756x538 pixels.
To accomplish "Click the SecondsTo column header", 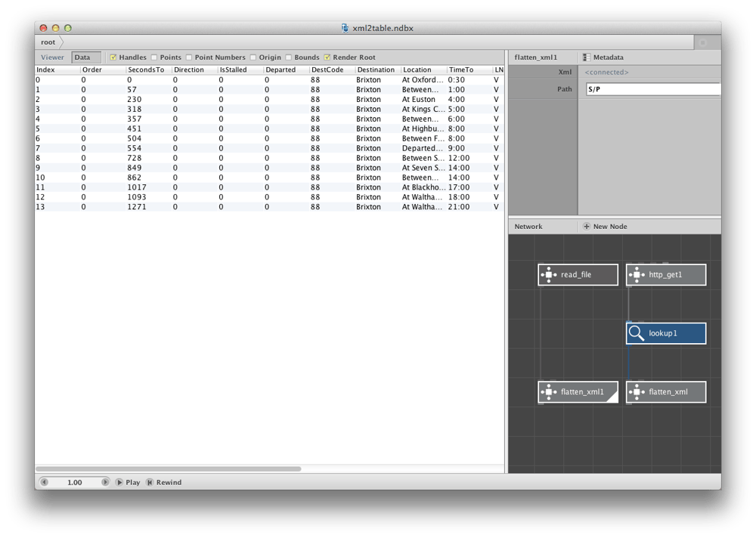I will click(149, 70).
